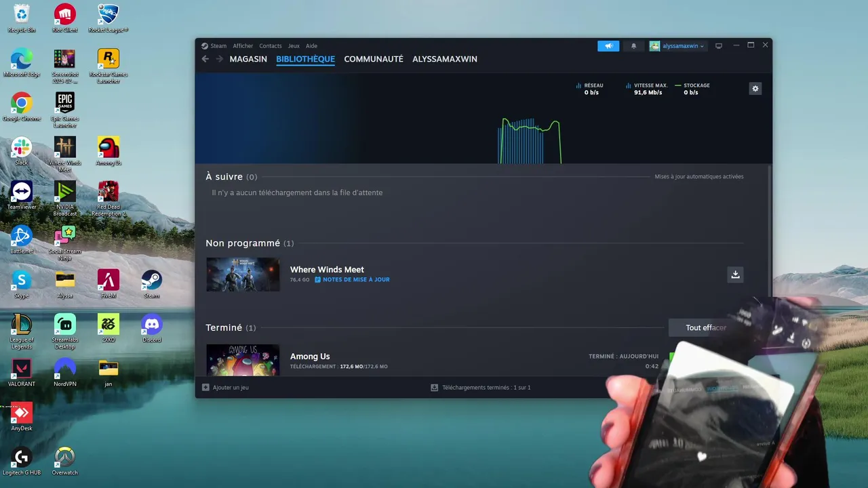The height and width of the screenshot is (488, 868).
Task: Open the Alyssa folder on desktop
Action: tap(65, 284)
